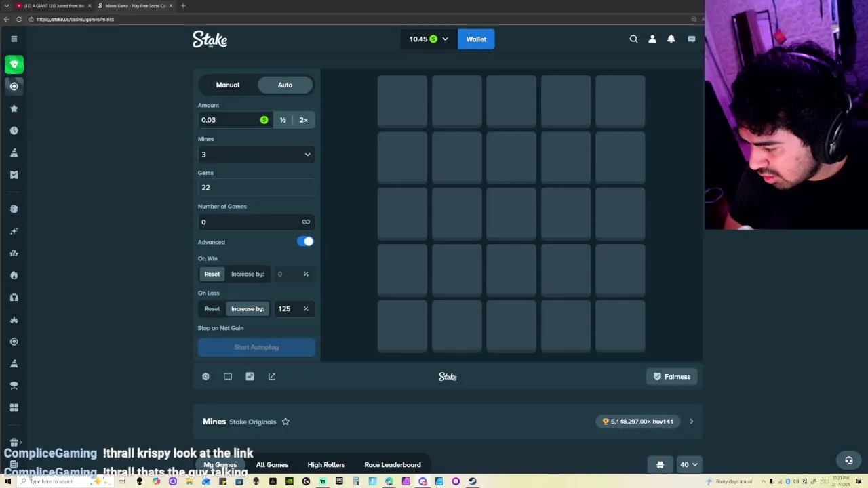Click Start Autoplay
The height and width of the screenshot is (488, 868).
click(256, 347)
